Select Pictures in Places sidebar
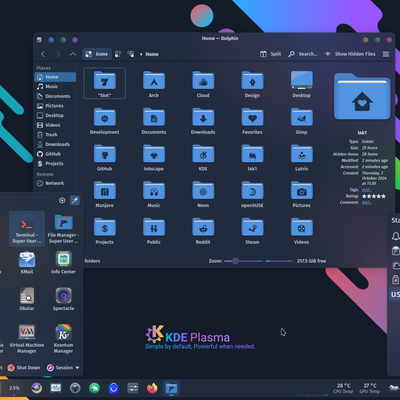The width and height of the screenshot is (400, 400). pyautogui.click(x=55, y=106)
